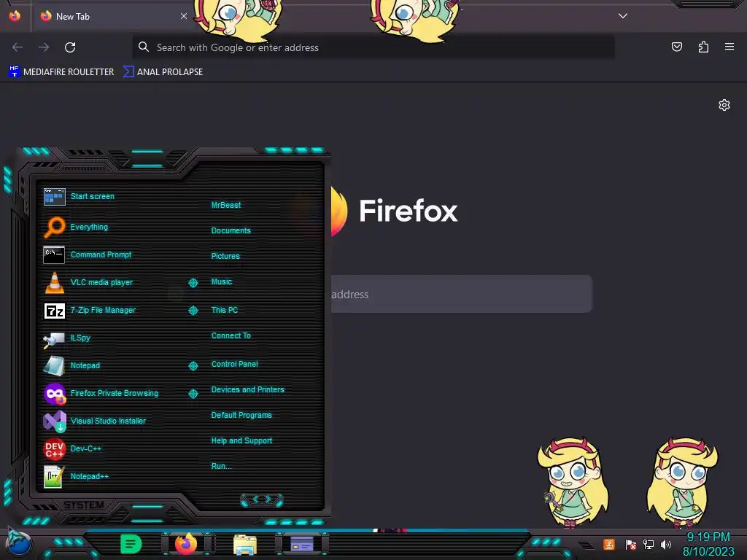Screen dimensions: 747x560
Task: Click the Firefox View pinned icon
Action: 15,16
